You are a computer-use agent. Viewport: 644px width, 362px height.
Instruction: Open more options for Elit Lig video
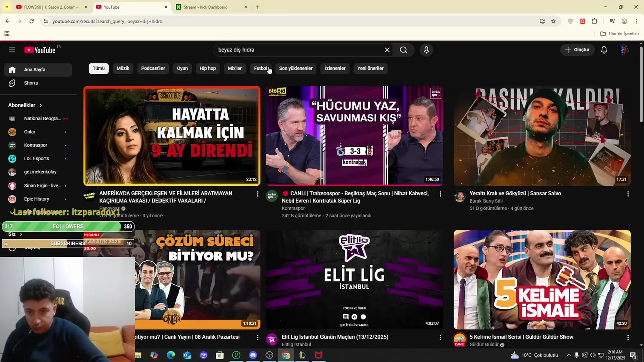tap(440, 337)
